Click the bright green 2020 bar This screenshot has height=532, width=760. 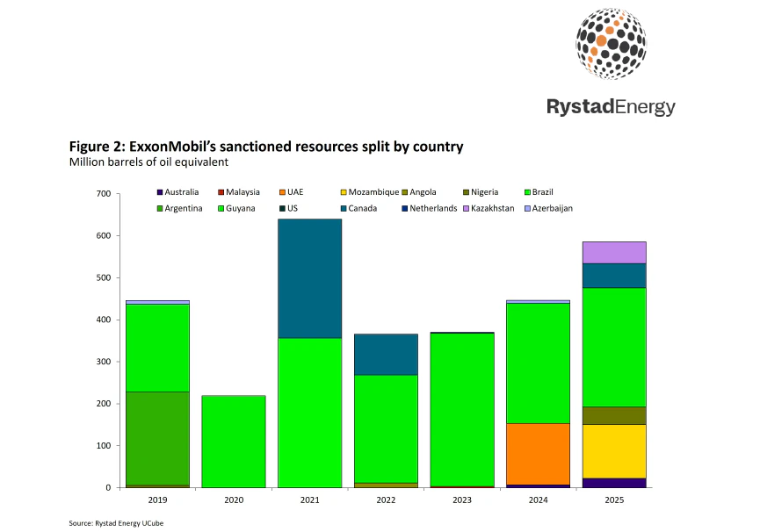pos(234,442)
